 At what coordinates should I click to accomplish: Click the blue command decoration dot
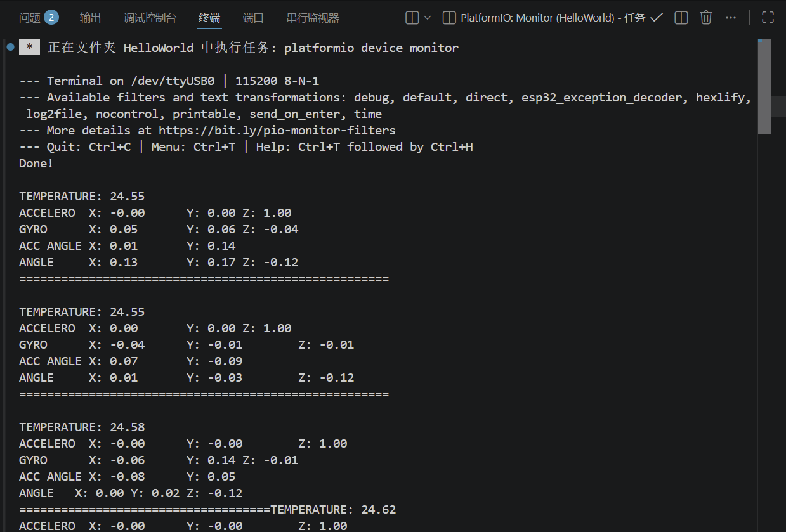(10, 46)
